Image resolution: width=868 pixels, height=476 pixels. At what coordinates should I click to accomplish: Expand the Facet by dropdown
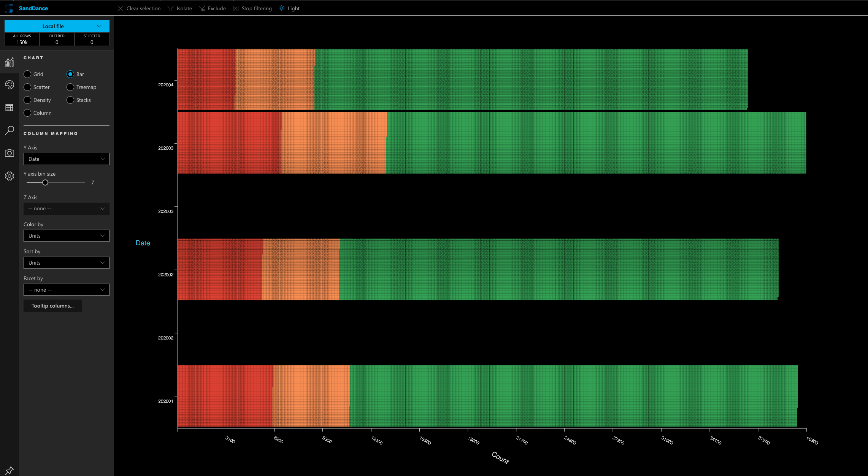[x=66, y=290]
